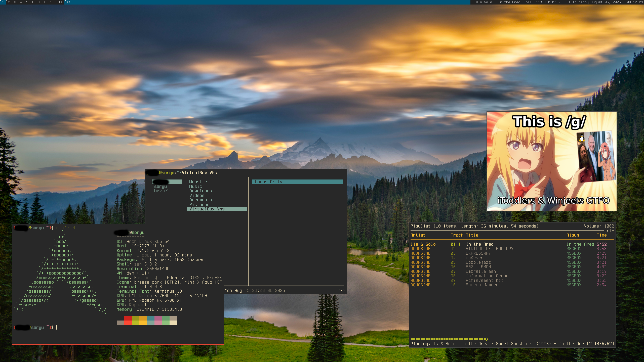Image resolution: width=644 pixels, height=362 pixels.
Task: Click the 'neofetch' command text in terminal
Action: coord(66,228)
